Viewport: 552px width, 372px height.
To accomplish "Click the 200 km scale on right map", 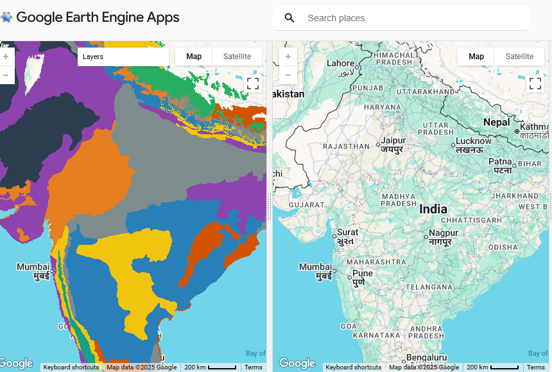I will pos(493,367).
